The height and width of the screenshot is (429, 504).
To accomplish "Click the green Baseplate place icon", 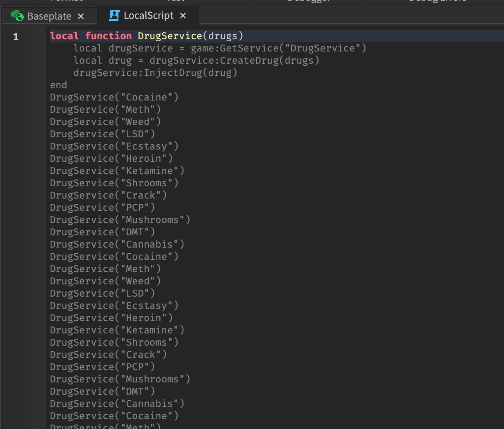I will 17,16.
